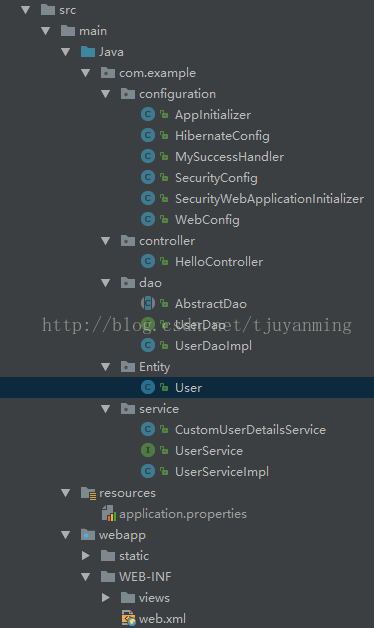Click the application.properties file icon
Viewport: 374px width, 628px height.
109,513
